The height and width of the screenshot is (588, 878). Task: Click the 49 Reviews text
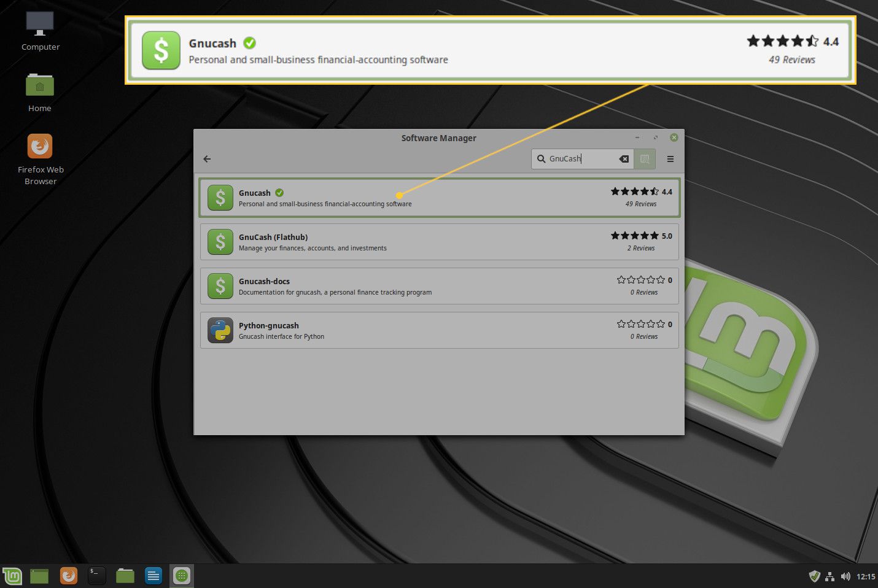pos(641,204)
